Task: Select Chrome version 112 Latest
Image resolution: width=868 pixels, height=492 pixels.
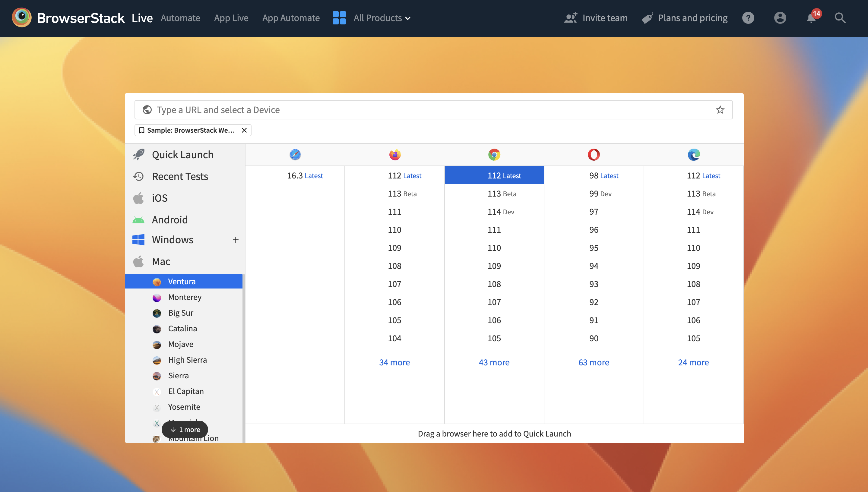Action: pyautogui.click(x=494, y=175)
